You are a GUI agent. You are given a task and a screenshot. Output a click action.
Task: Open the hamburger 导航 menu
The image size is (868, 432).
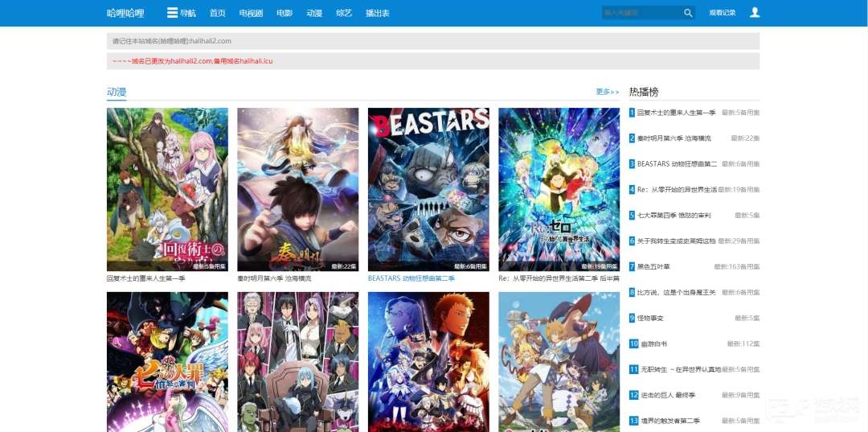pyautogui.click(x=181, y=13)
